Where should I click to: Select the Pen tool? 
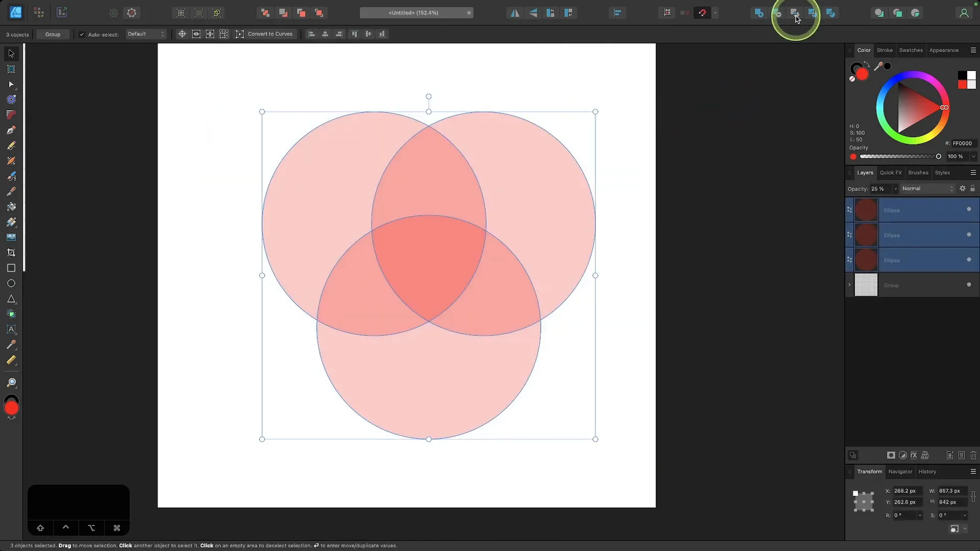click(11, 130)
